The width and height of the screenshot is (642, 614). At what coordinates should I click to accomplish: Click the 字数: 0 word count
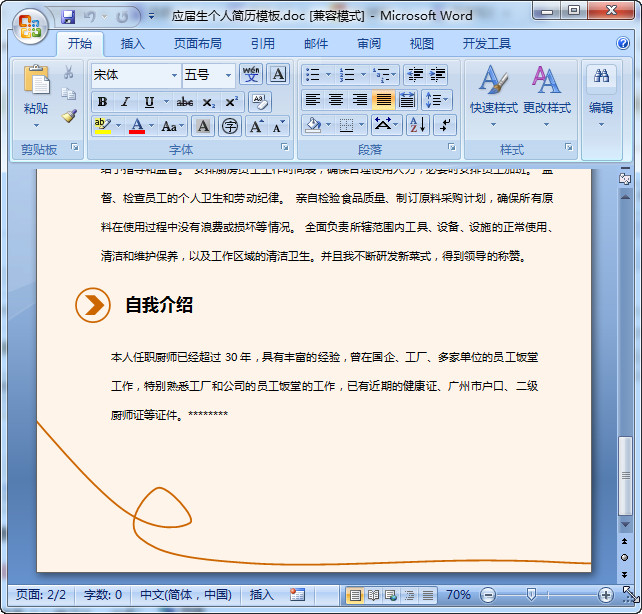click(x=103, y=594)
